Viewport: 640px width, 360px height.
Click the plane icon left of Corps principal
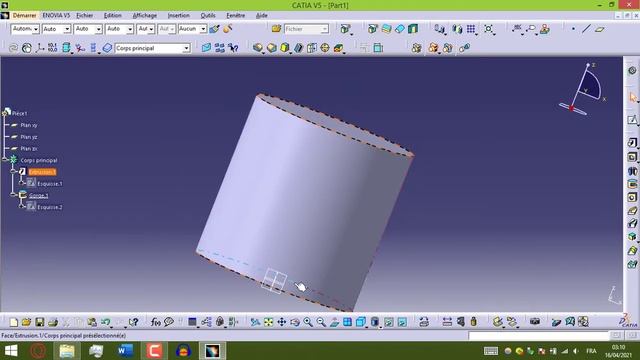(107, 48)
